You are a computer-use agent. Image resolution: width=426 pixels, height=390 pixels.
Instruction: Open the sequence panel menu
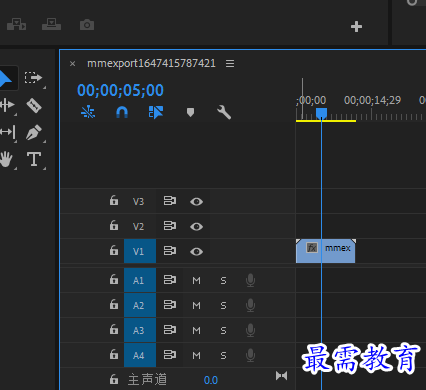230,63
